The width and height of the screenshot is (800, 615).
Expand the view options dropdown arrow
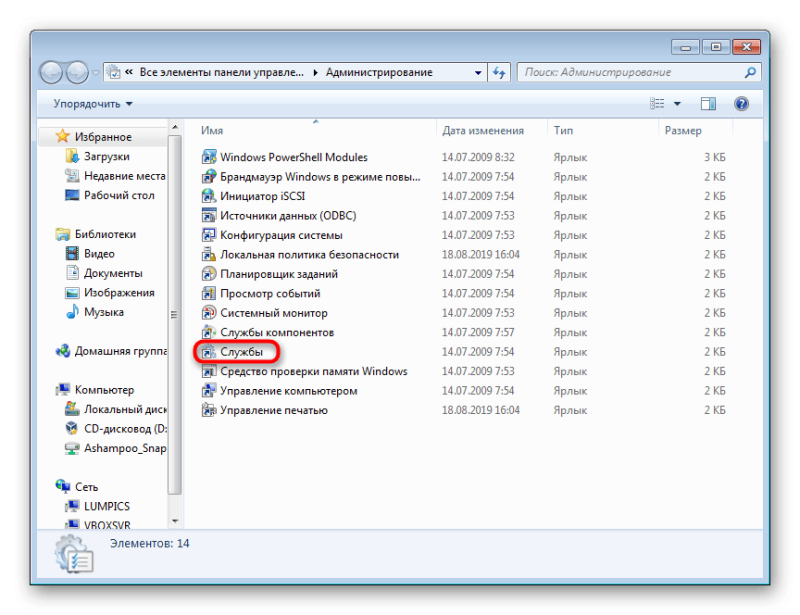tap(677, 104)
